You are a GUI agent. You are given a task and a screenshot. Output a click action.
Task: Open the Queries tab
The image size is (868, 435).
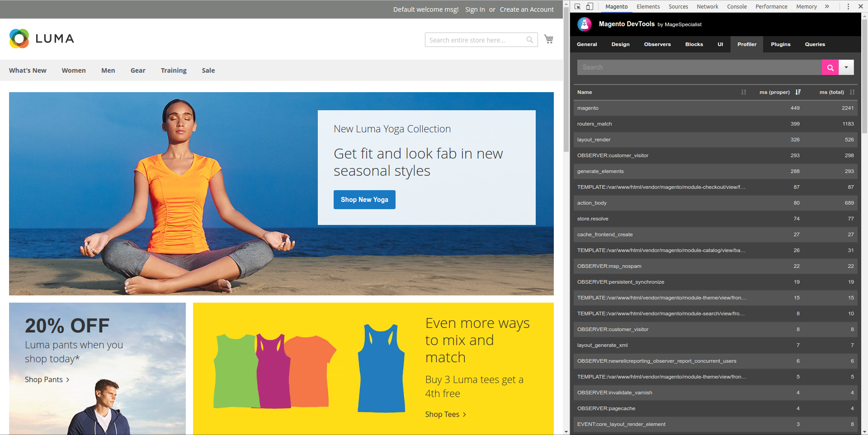815,44
